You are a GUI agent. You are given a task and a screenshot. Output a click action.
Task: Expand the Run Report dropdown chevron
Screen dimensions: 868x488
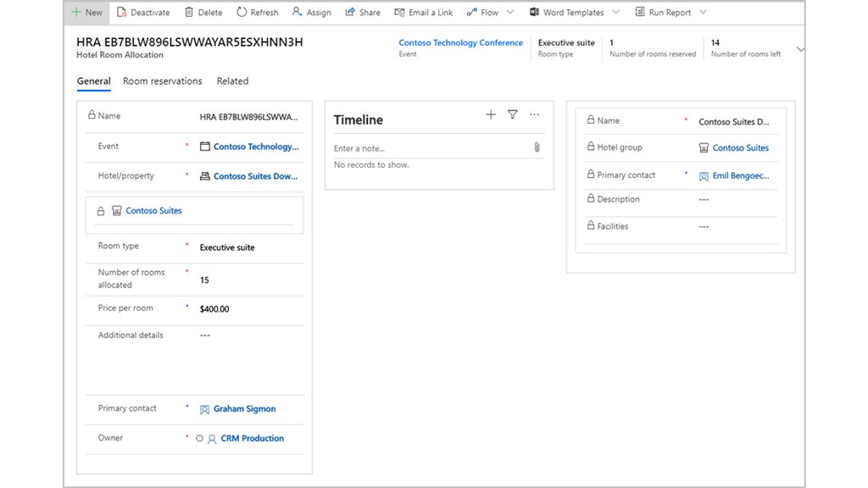coord(703,12)
